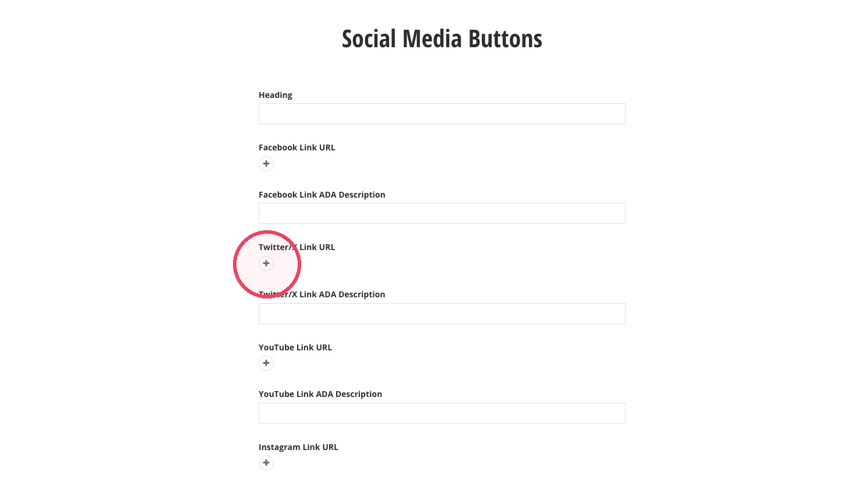Click the Twitter/X Link URL label text

(297, 247)
